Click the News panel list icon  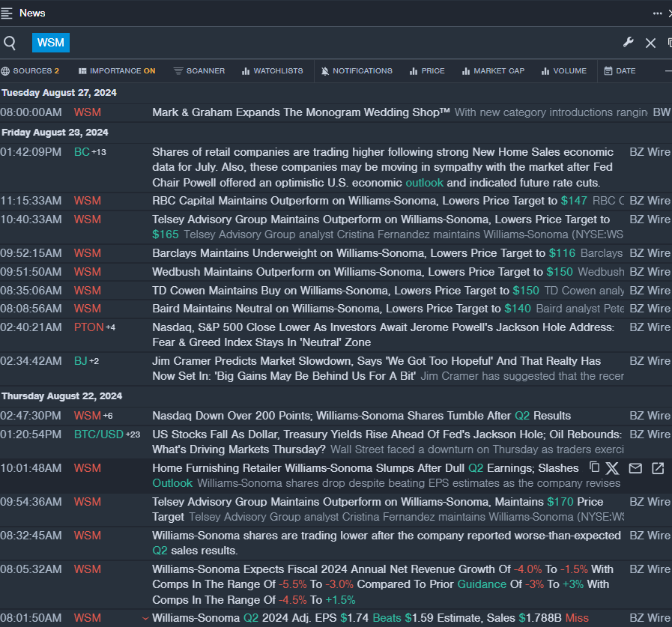pos(7,13)
